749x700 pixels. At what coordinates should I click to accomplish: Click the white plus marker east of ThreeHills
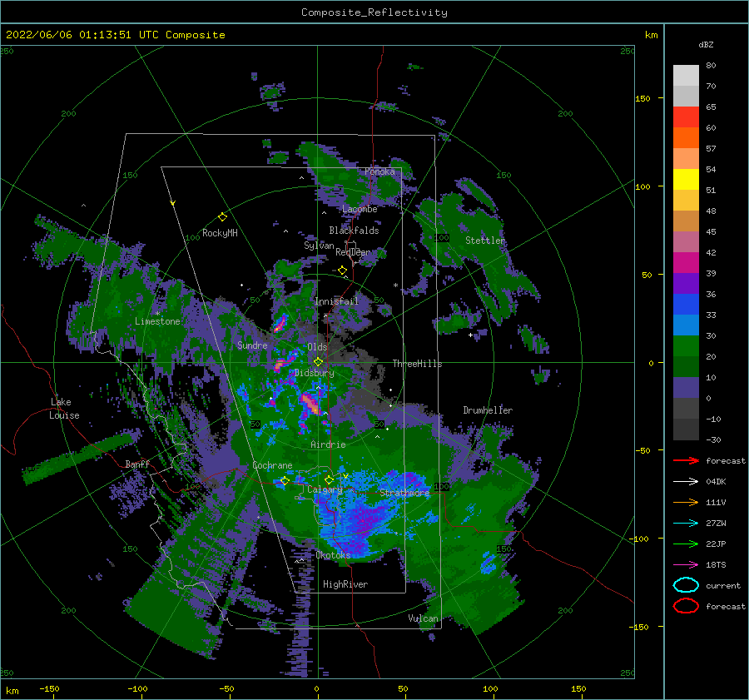[x=470, y=335]
